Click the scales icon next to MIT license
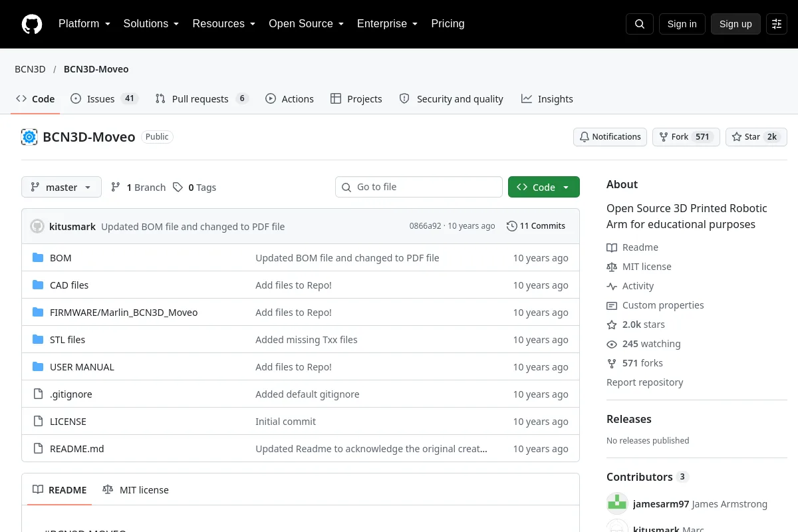This screenshot has width=798, height=532. (x=612, y=267)
